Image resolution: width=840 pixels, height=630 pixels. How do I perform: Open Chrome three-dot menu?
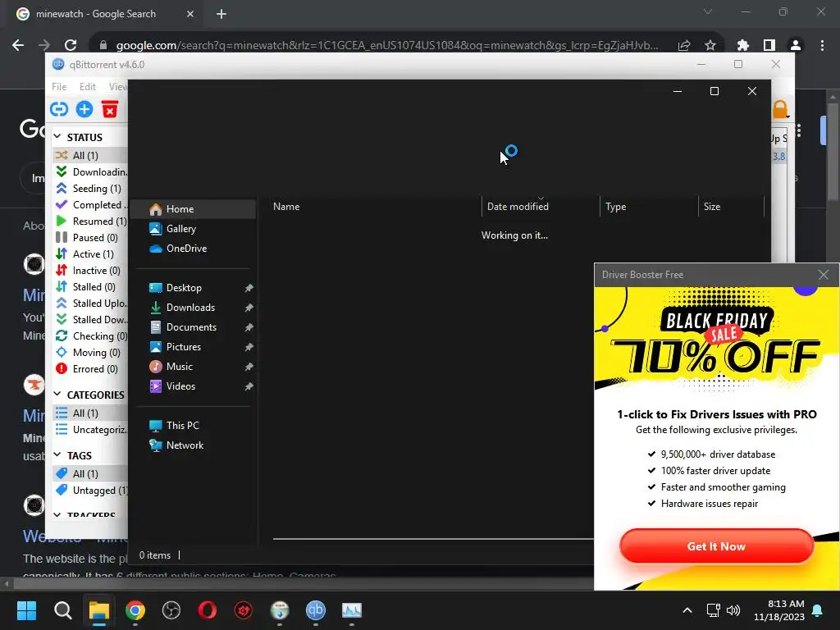[x=822, y=46]
